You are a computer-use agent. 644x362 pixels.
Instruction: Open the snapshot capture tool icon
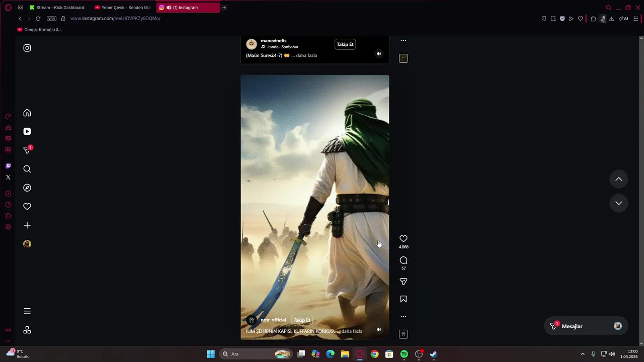(553, 19)
